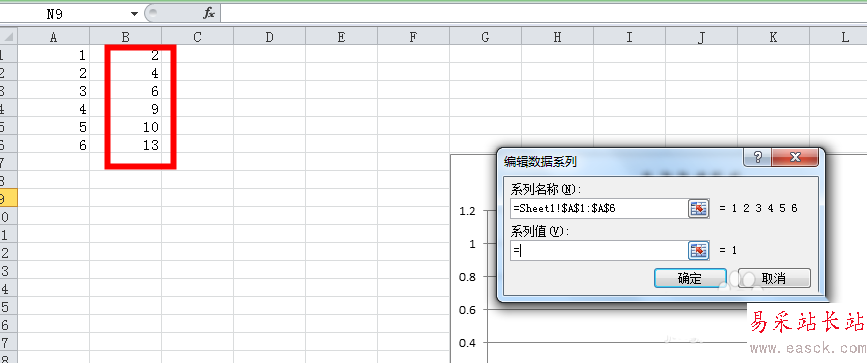Click chart axis label 1.2
Screen dimensions: 867x363
pos(468,211)
